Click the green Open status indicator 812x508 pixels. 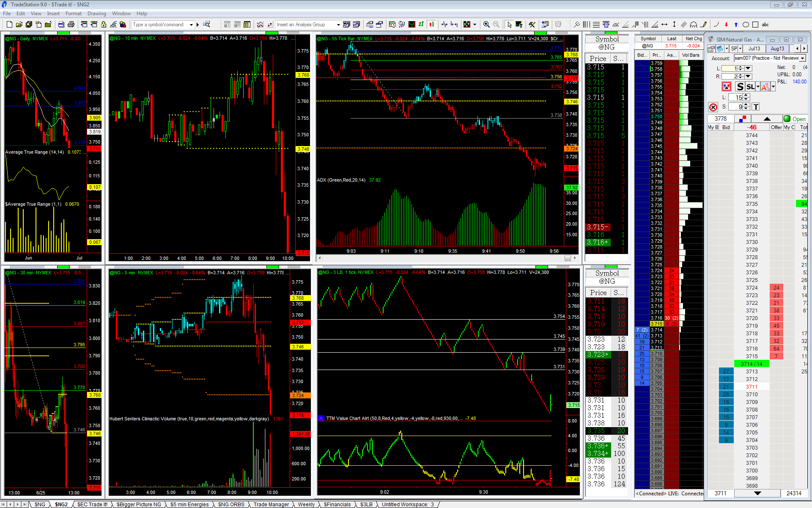[795, 119]
